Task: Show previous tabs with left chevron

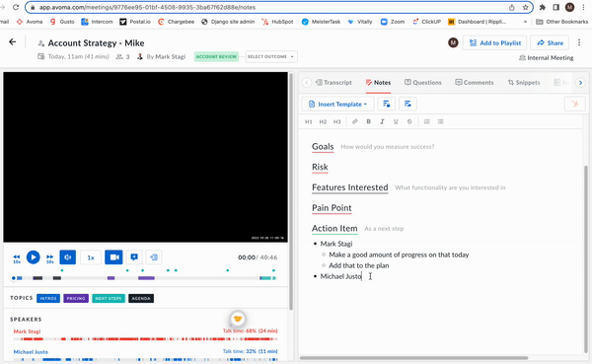Action: [x=307, y=82]
